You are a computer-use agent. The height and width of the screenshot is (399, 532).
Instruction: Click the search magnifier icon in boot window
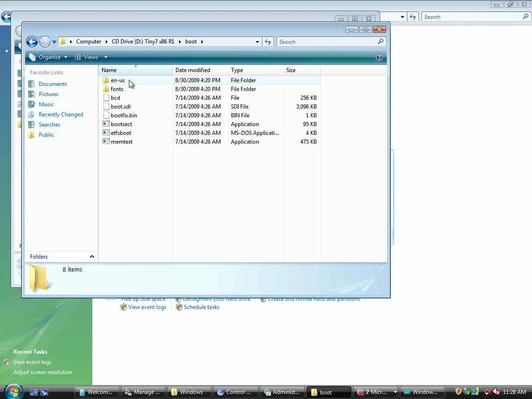(381, 42)
